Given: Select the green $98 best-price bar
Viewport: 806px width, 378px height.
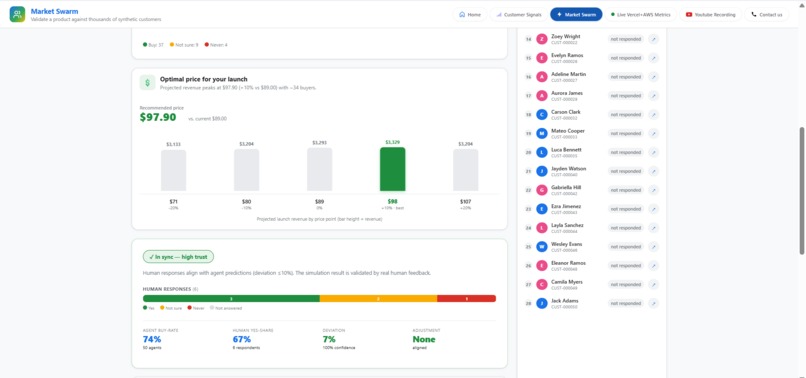Looking at the screenshot, I should click(x=393, y=169).
